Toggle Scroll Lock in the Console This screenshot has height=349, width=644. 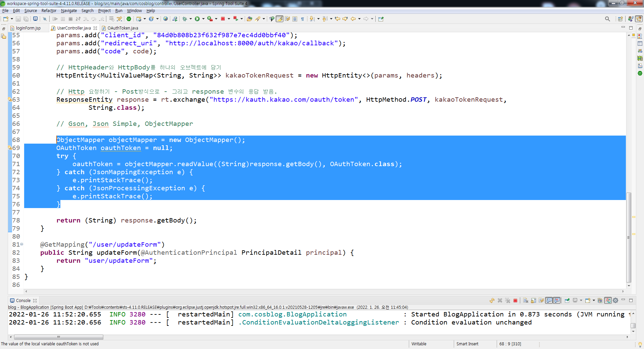click(533, 301)
